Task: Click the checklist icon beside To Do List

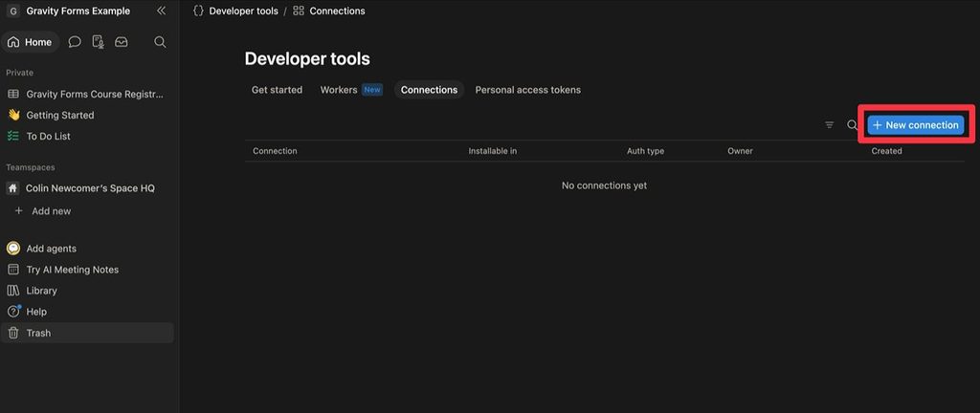Action: click(13, 136)
